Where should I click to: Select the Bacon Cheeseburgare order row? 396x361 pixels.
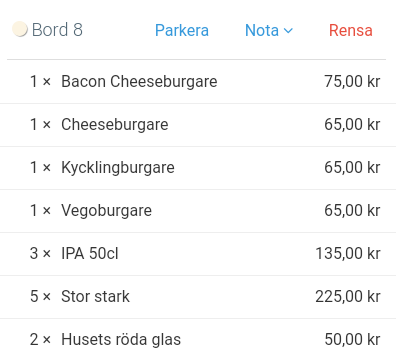[198, 82]
